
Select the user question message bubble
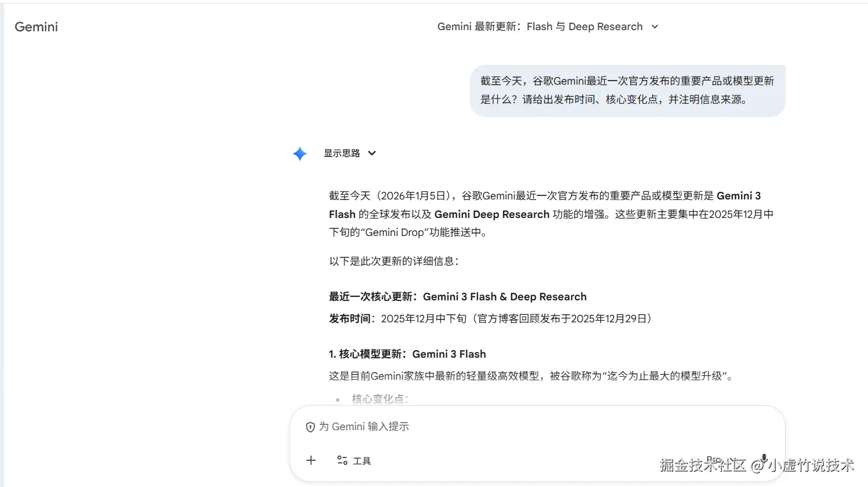(628, 90)
